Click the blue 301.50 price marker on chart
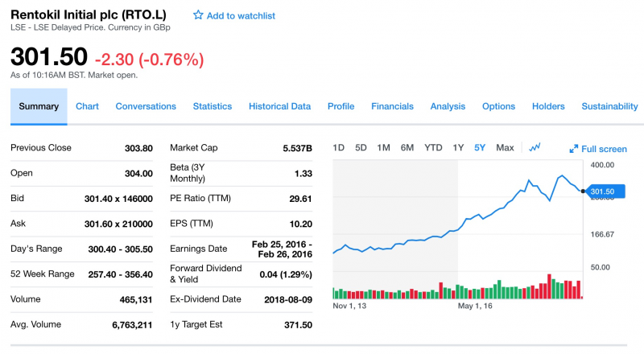The height and width of the screenshot is (354, 644). coord(605,191)
